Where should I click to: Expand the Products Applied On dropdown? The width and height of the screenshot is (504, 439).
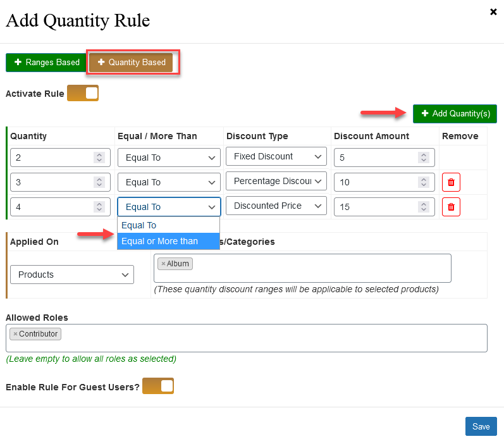[x=72, y=275]
